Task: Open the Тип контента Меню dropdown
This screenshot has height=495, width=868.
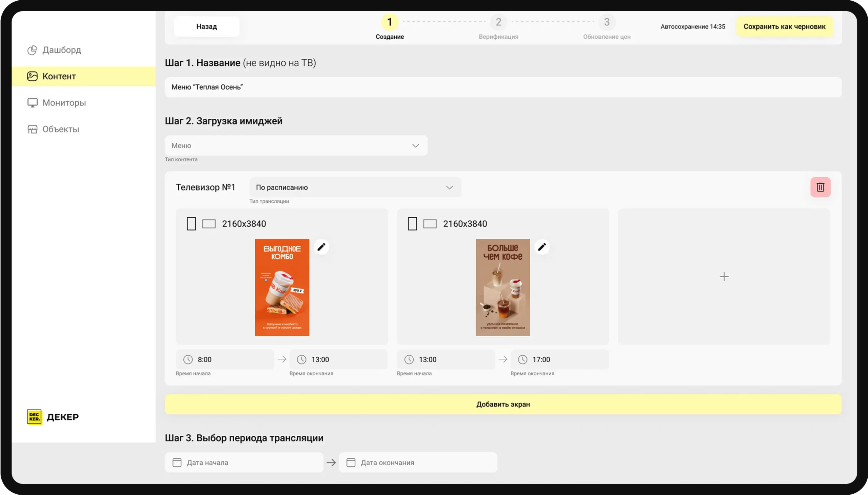Action: pyautogui.click(x=296, y=145)
